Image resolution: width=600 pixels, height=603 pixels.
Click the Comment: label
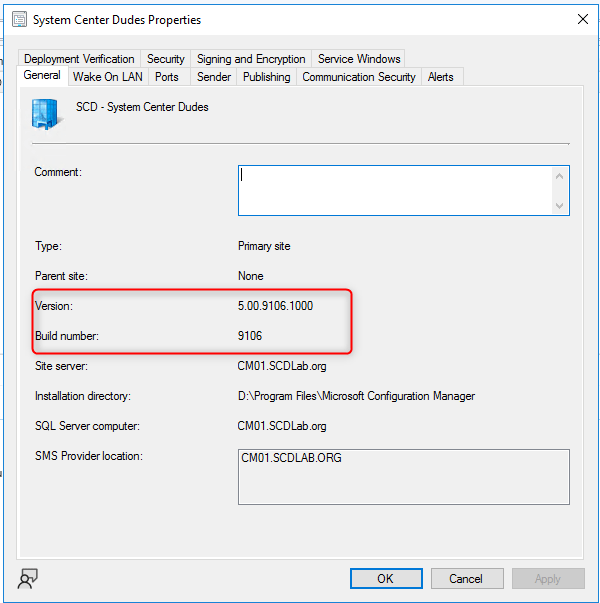coord(58,172)
